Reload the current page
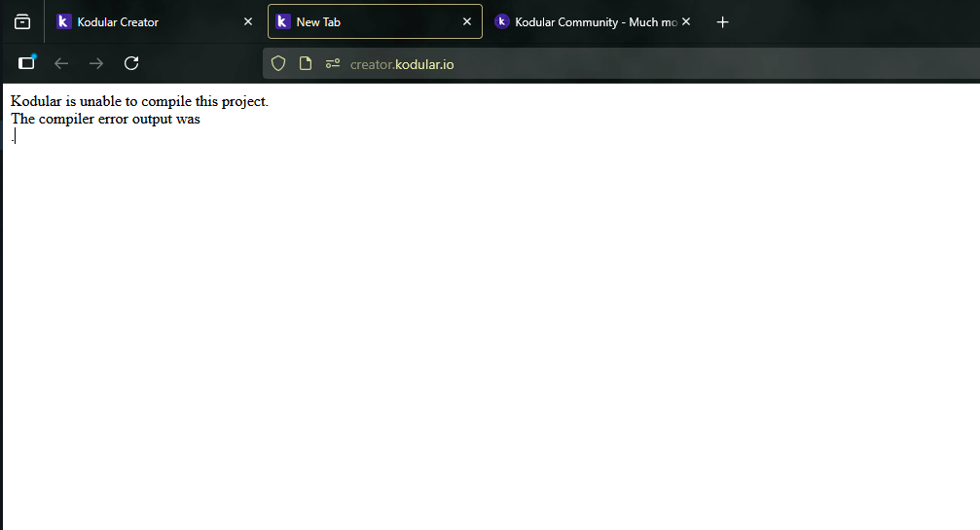 pos(131,63)
